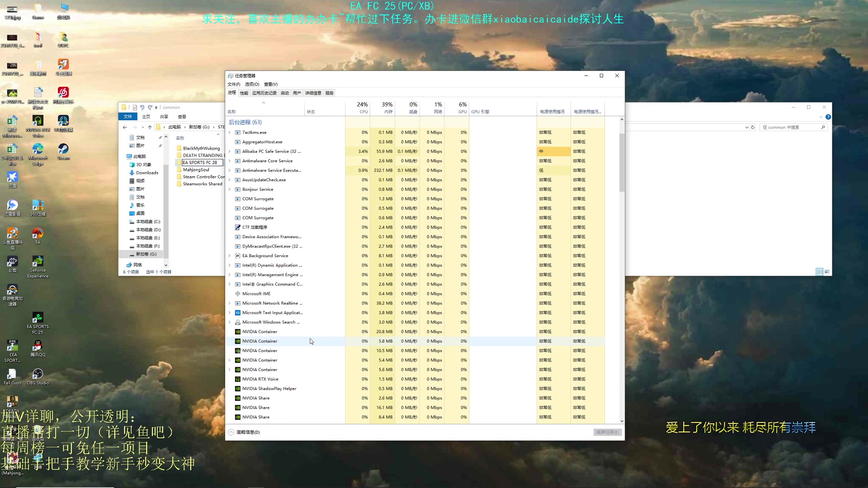Select the 网易云音乐 desktop icon
868x488 pixels.
pyautogui.click(x=63, y=95)
